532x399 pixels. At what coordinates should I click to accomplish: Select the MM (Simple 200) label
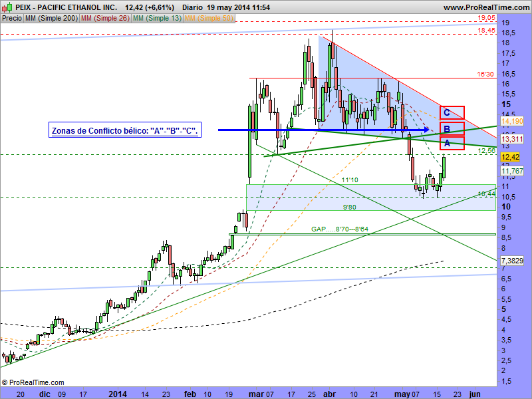(52, 19)
